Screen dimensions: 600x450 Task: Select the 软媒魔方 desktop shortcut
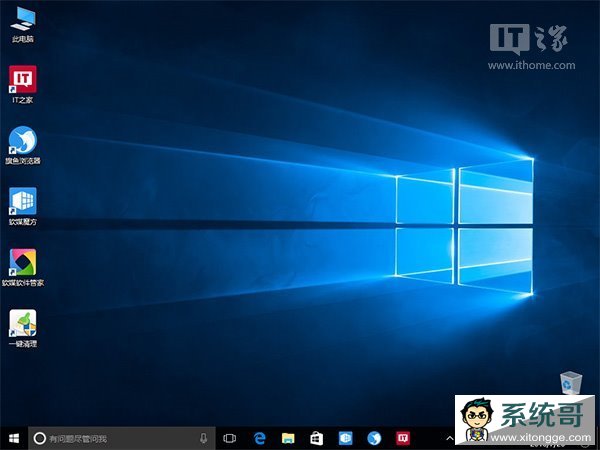23,207
